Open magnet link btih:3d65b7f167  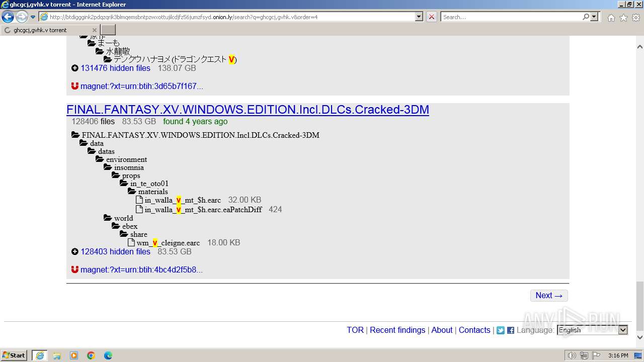pyautogui.click(x=142, y=86)
